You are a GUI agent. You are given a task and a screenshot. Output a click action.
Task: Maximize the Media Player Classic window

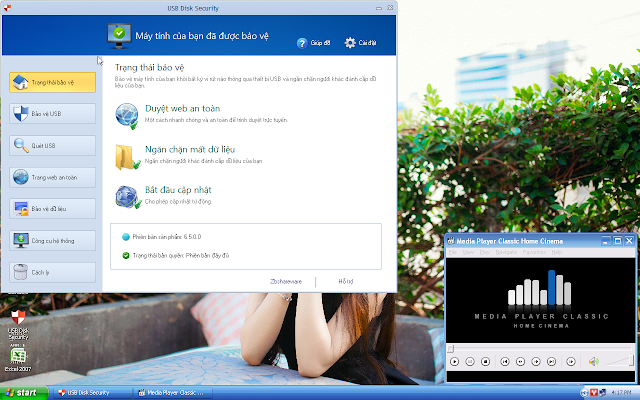click(x=618, y=241)
